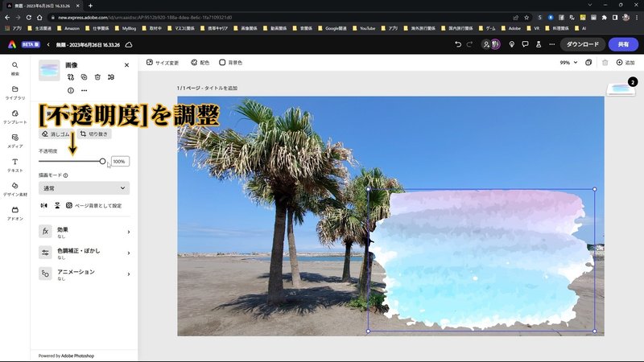Open the more options ellipsis in 画像 panel

[x=85, y=90]
